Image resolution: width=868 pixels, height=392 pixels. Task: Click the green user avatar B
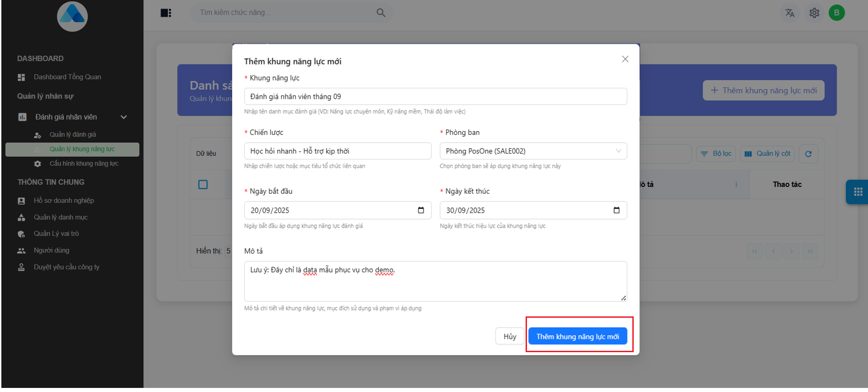(x=836, y=13)
